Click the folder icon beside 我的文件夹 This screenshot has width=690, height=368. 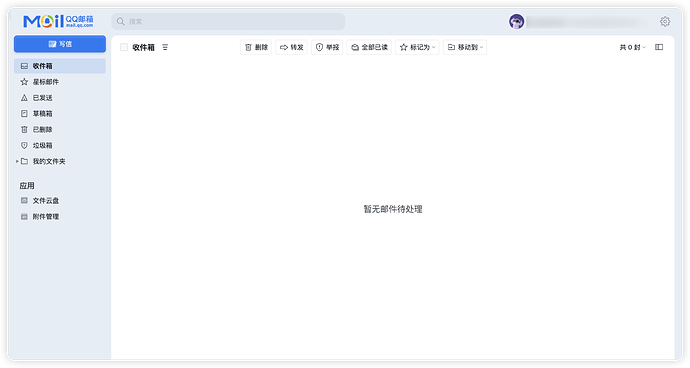pyautogui.click(x=24, y=161)
